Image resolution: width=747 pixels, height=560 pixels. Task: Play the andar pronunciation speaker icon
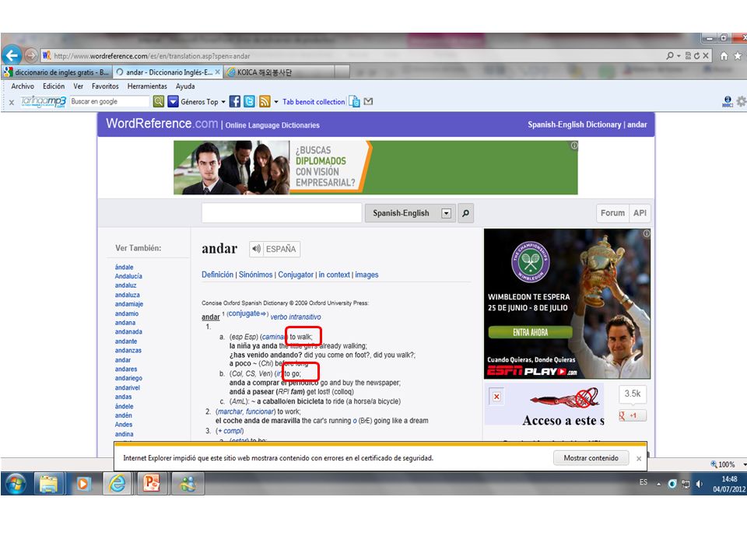click(x=257, y=249)
